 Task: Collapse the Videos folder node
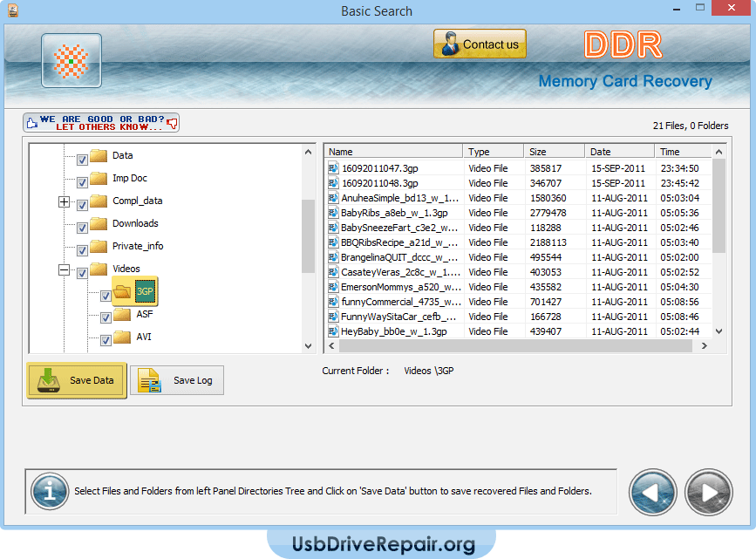pos(64,270)
